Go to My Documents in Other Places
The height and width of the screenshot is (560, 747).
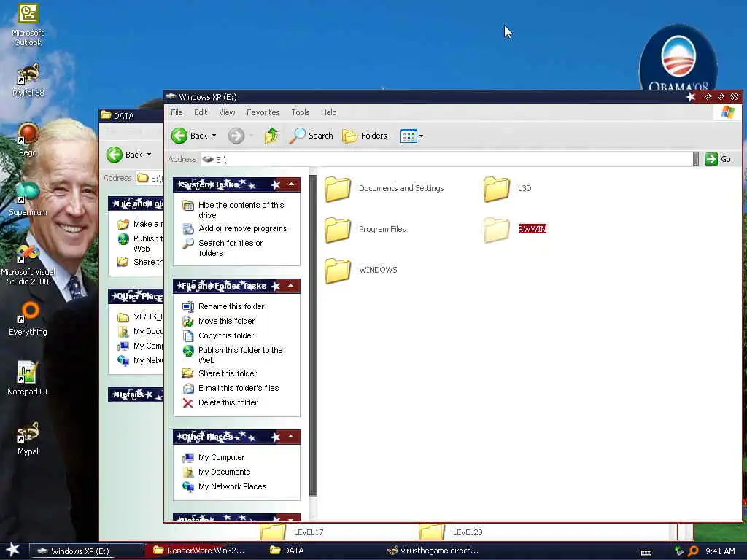coord(224,472)
